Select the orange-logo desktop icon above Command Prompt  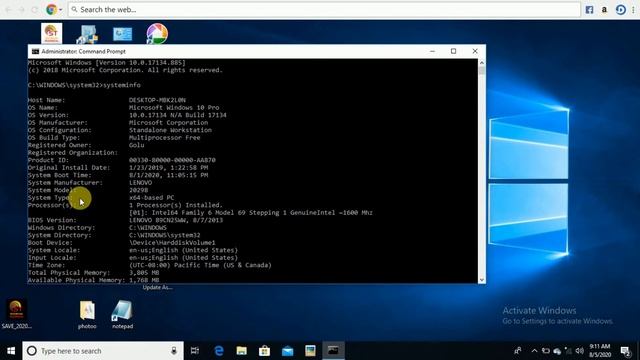51,33
